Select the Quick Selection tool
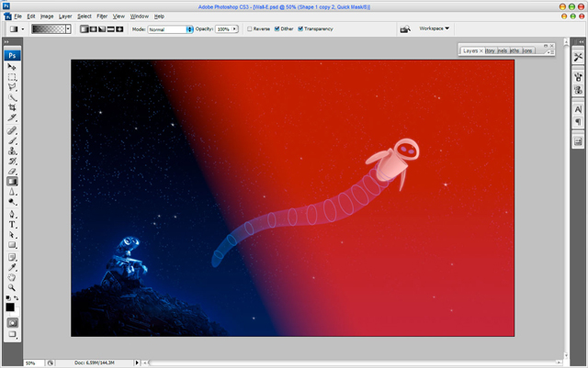Screen dimensions: 588x368 (12, 98)
